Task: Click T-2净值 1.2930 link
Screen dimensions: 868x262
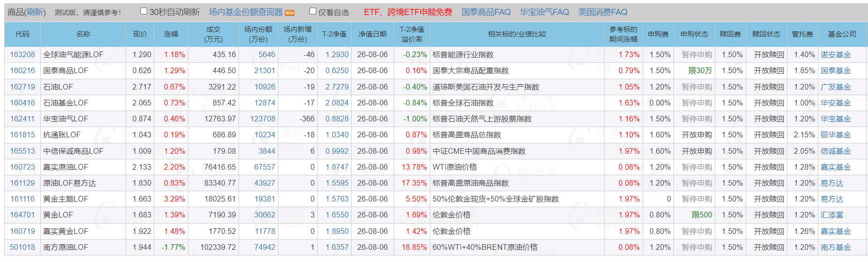Action: click(x=337, y=54)
